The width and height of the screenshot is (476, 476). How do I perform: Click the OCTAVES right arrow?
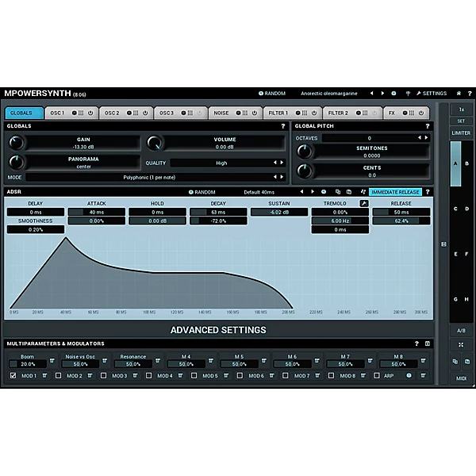pyautogui.click(x=426, y=138)
